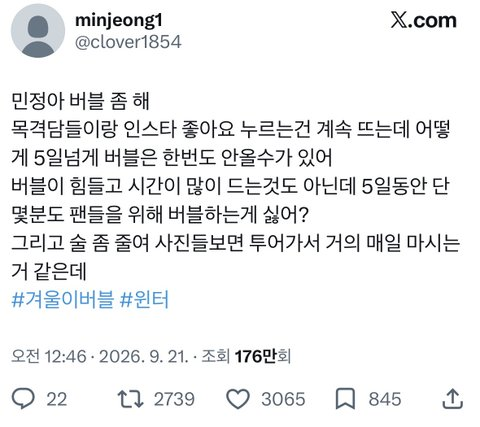The image size is (480, 427).
Task: Click the like count 3065
Action: pos(283,399)
